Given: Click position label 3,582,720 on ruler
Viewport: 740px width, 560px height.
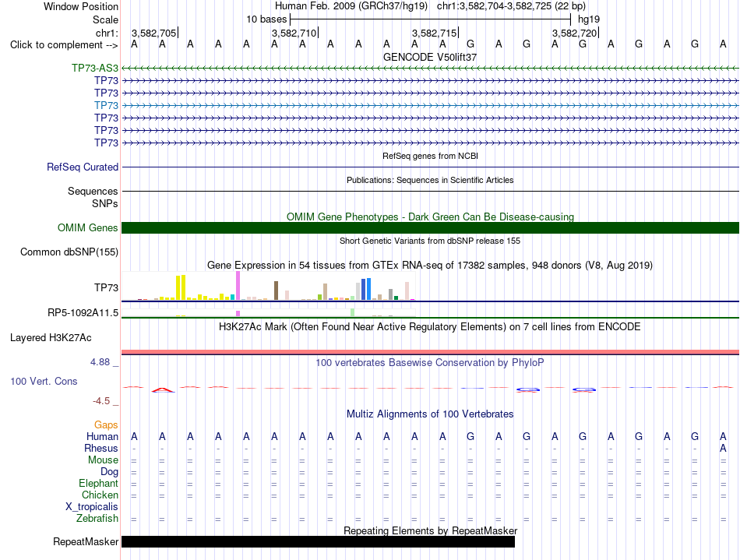Looking at the screenshot, I should (574, 33).
